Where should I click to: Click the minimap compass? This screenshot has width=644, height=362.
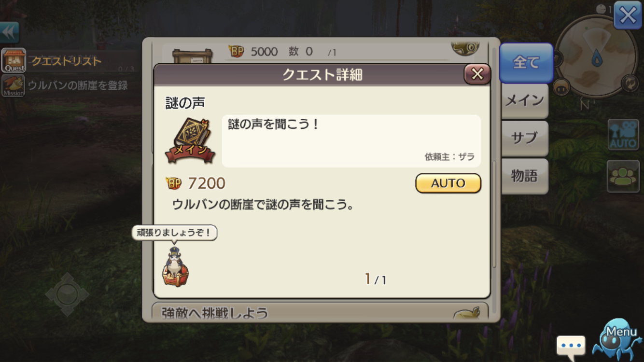(x=596, y=56)
